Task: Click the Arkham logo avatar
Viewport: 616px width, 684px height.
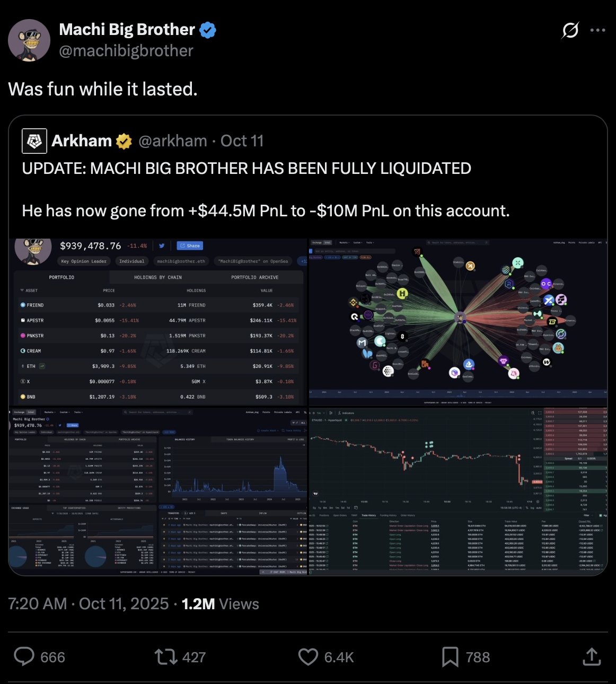Action: (34, 141)
